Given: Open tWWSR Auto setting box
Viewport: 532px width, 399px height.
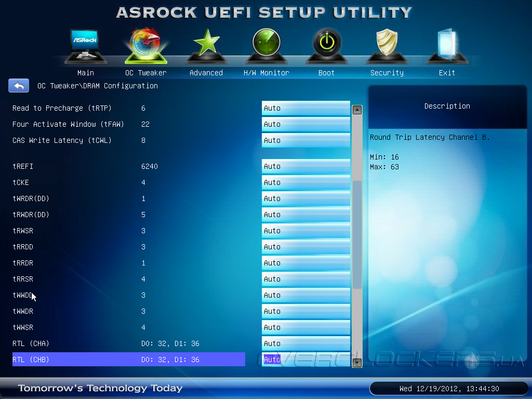Looking at the screenshot, I should click(305, 327).
